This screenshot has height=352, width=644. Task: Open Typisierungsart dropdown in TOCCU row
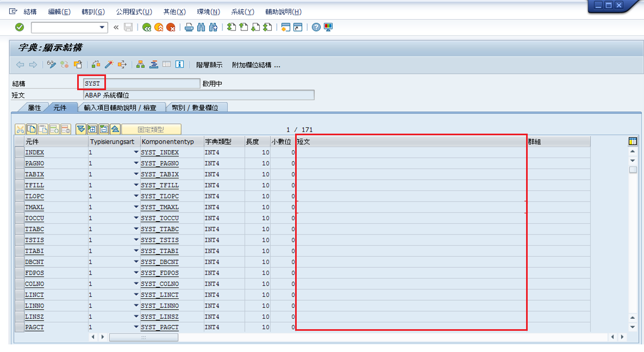coord(136,218)
